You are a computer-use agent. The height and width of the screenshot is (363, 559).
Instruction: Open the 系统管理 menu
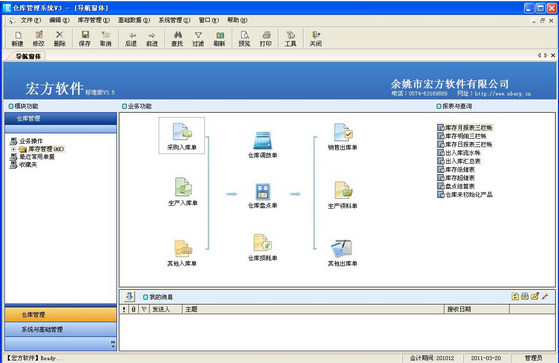tap(174, 20)
